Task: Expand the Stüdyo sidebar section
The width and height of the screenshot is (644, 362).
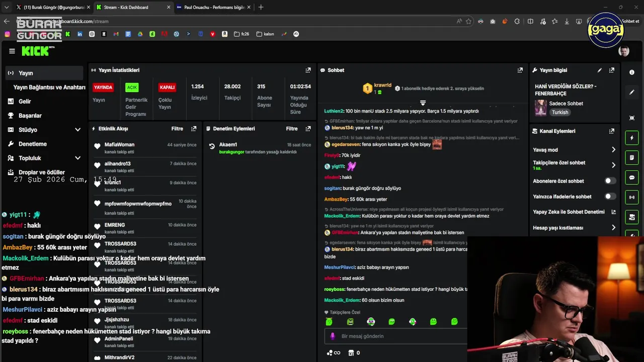Action: point(77,130)
